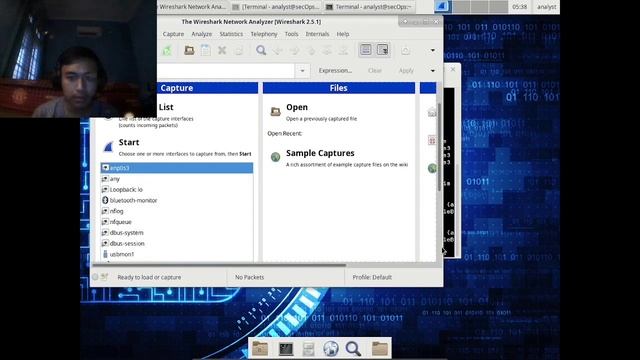Expand the main toolbar overflow arrow
Image resolution: width=640 pixels, height=360 pixels.
point(433,50)
